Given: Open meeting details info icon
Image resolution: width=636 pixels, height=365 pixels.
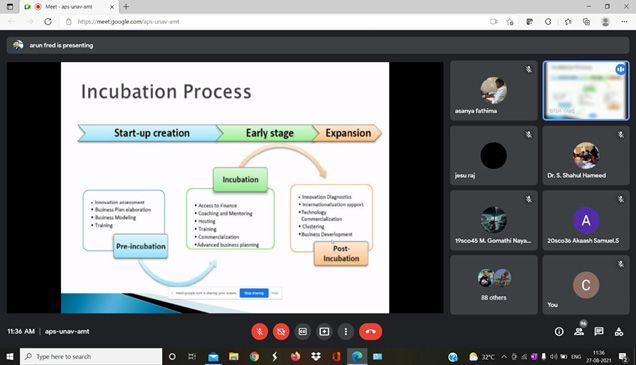Looking at the screenshot, I should coord(559,332).
